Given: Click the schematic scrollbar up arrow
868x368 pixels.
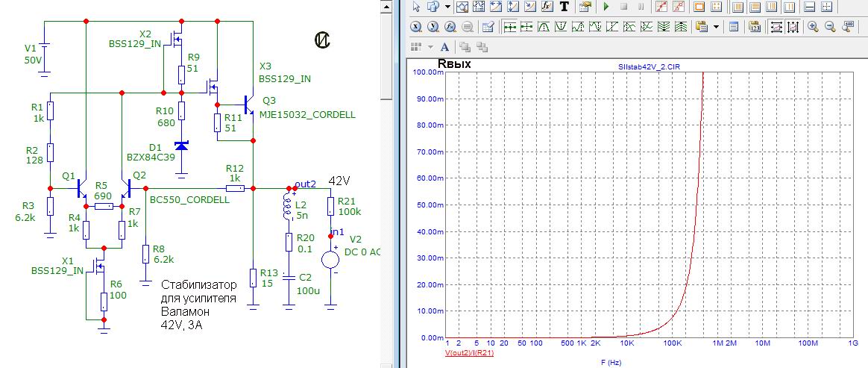Looking at the screenshot, I should (x=386, y=7).
